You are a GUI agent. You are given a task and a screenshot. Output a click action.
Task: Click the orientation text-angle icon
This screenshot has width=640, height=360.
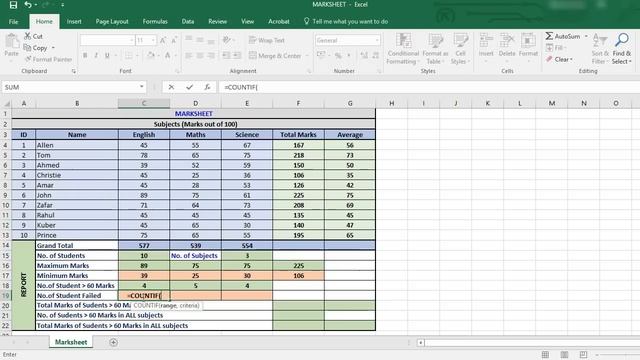pyautogui.click(x=227, y=40)
